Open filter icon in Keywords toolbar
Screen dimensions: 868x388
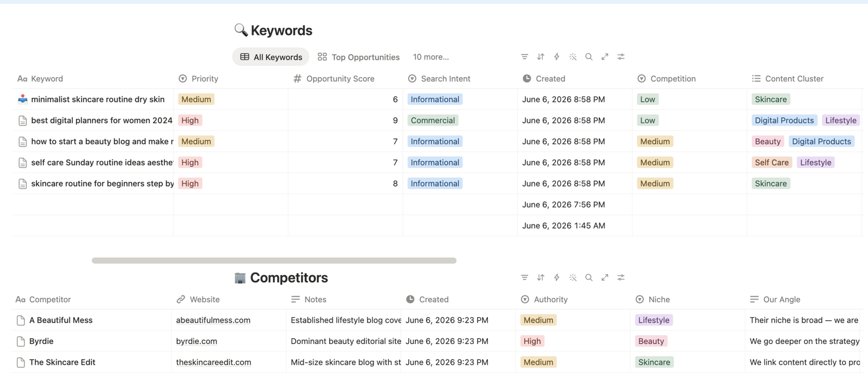[524, 57]
